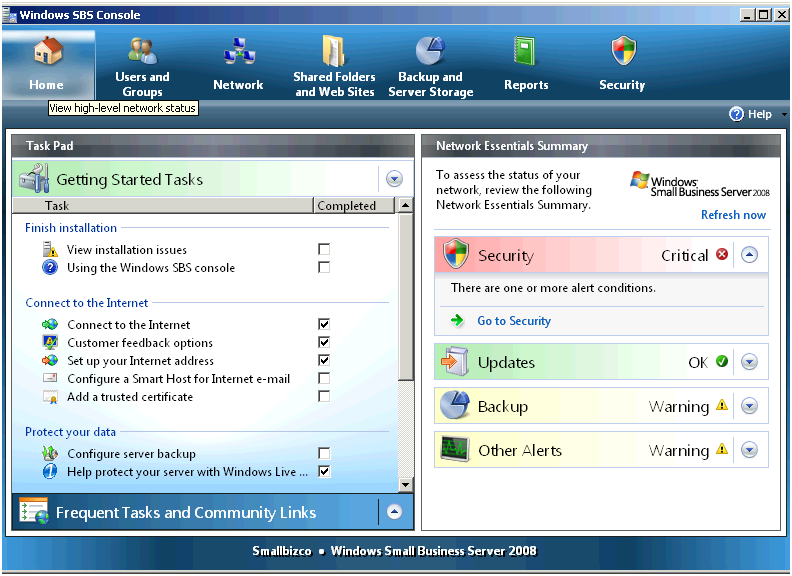
Task: Click the task list scrollbar thumb
Action: (405, 297)
